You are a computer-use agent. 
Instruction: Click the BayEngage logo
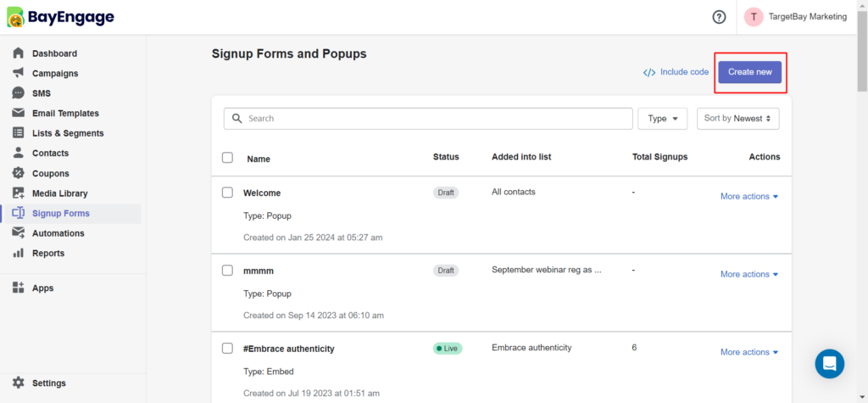coord(60,17)
